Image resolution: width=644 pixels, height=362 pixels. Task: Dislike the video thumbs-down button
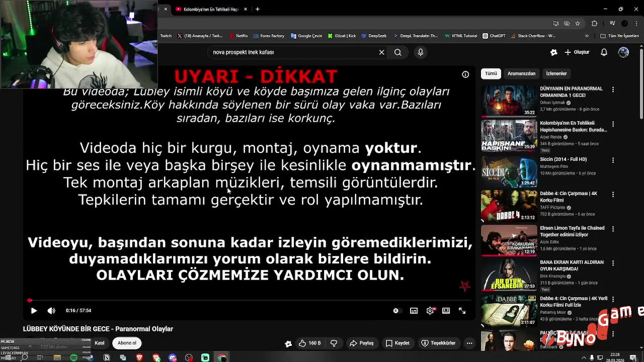click(334, 343)
